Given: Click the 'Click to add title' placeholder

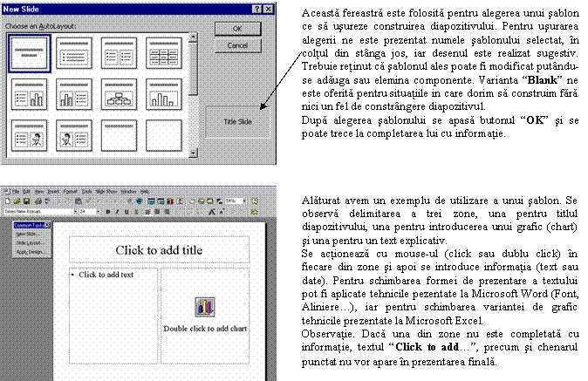Looking at the screenshot, I should point(160,249).
